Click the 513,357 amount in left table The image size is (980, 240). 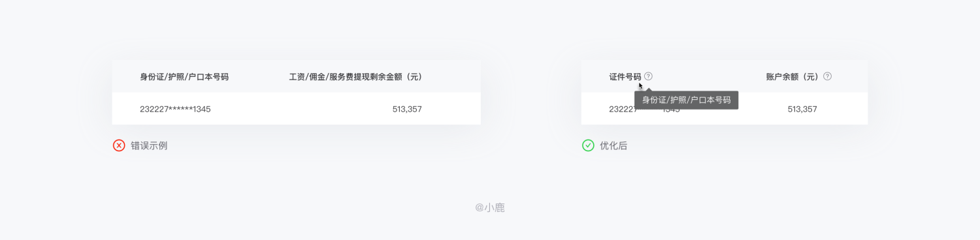pyautogui.click(x=407, y=109)
